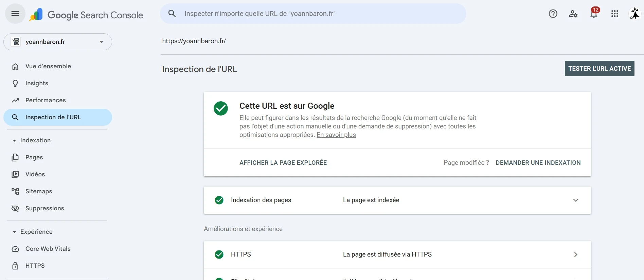
Task: Click TESTER L'URL ACTIVE button
Action: [x=600, y=69]
